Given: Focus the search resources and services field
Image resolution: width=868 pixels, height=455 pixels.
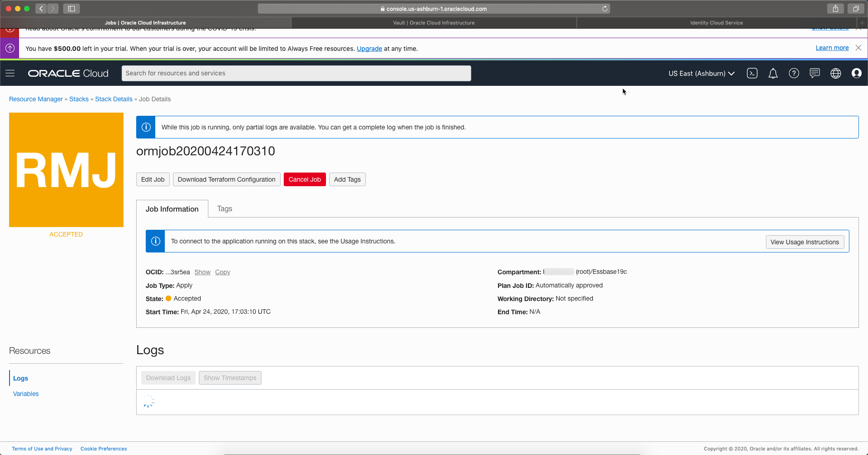Looking at the screenshot, I should pos(296,73).
